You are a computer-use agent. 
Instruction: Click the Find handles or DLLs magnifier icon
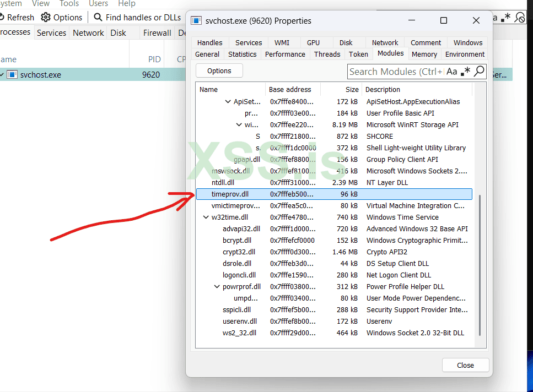click(96, 17)
